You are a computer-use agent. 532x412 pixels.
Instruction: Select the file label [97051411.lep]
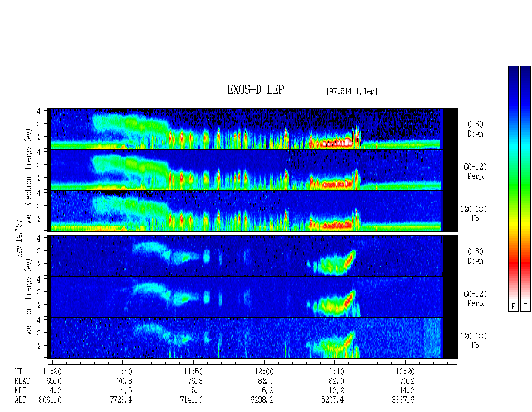[352, 91]
